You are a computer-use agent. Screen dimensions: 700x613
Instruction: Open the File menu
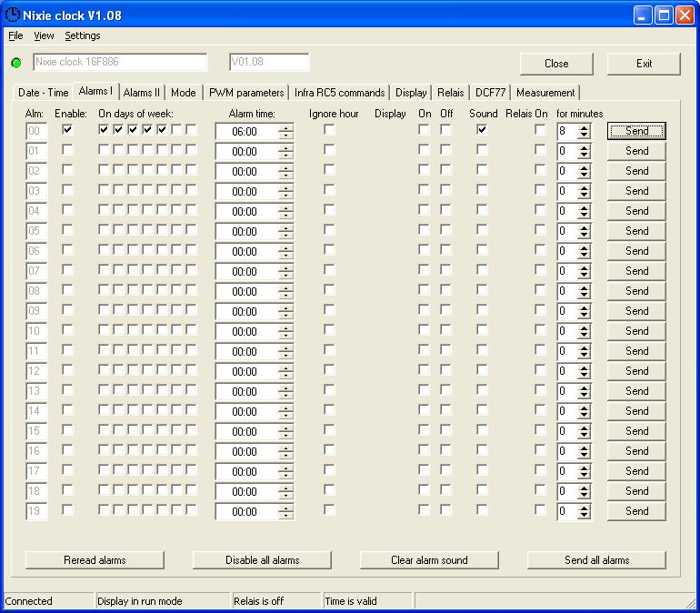tap(15, 35)
